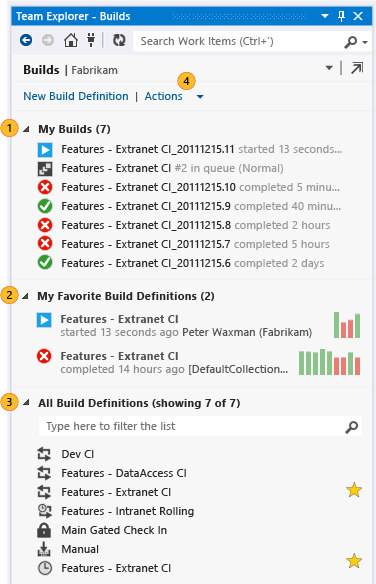Click the queued build icon
This screenshot has width=376, height=584.
click(45, 169)
